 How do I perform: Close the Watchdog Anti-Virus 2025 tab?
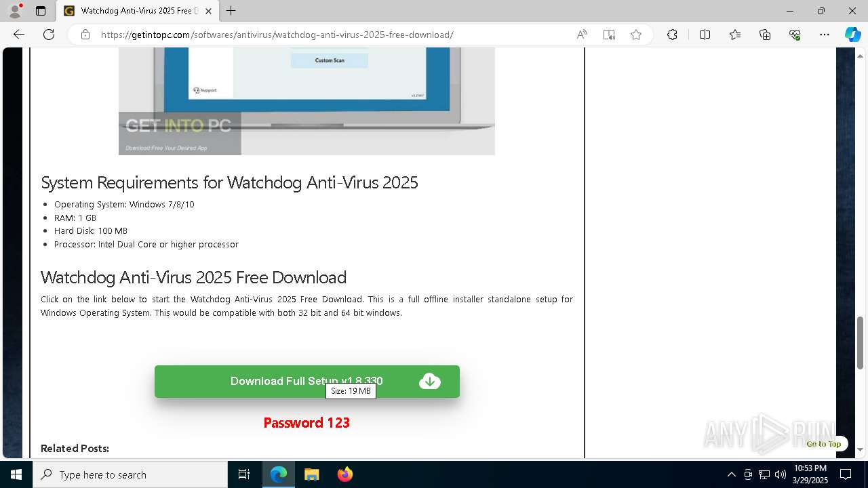coord(208,11)
